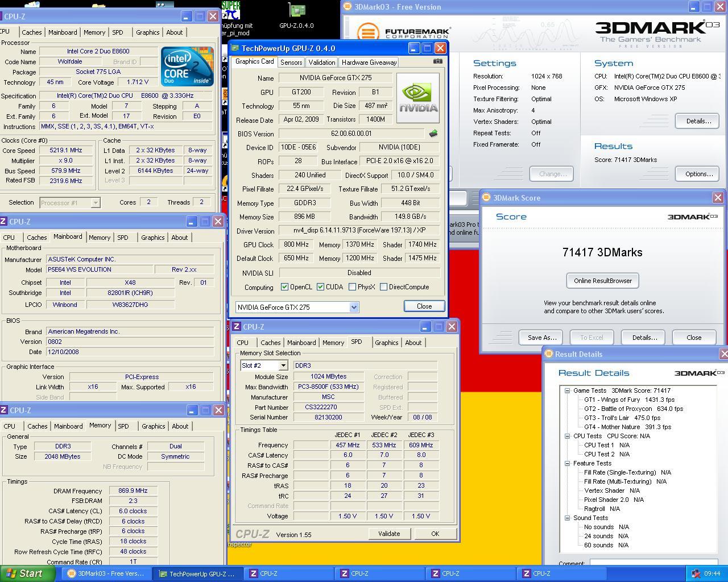The width and height of the screenshot is (728, 582).
Task: Click the Change... settings button
Action: [552, 174]
